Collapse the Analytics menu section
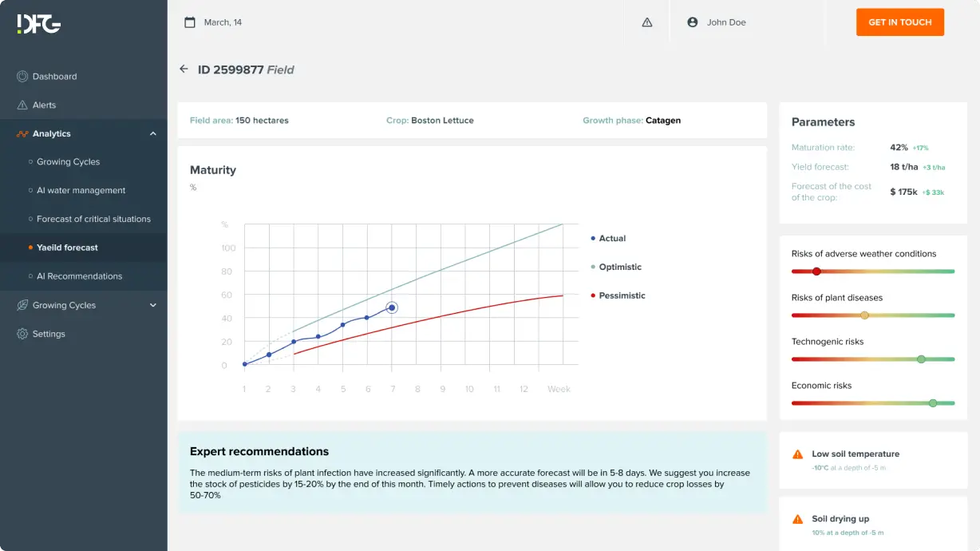This screenshot has width=980, height=551. [153, 134]
